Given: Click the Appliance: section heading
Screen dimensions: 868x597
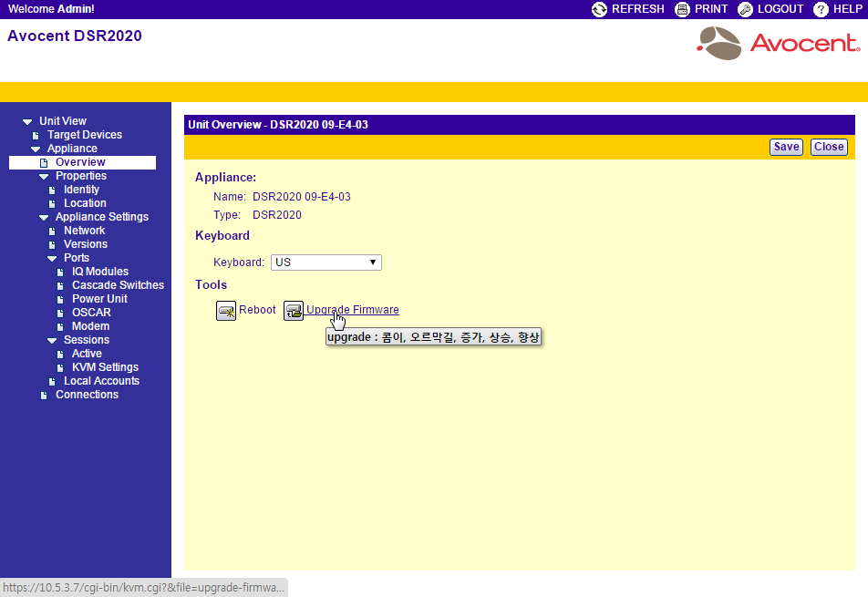Looking at the screenshot, I should (225, 177).
